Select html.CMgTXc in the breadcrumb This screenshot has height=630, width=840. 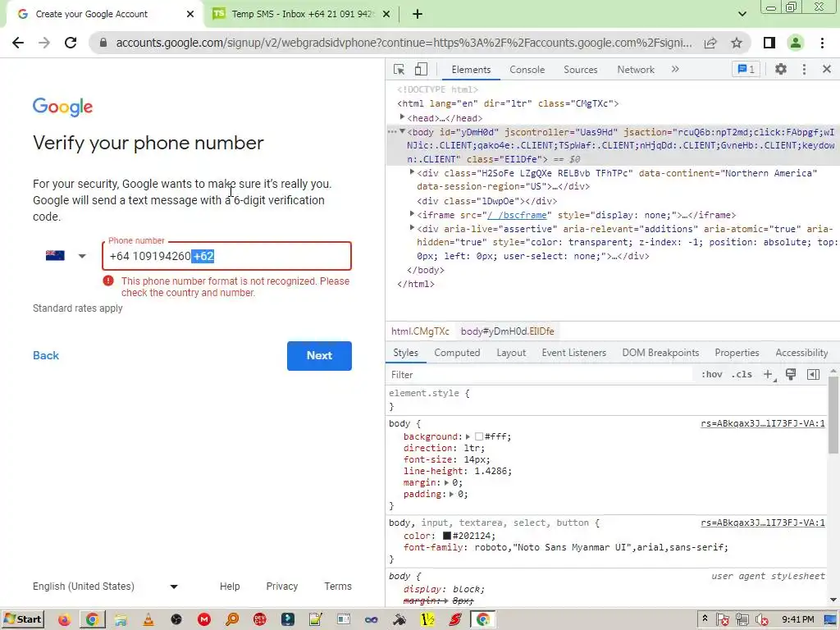(x=420, y=331)
